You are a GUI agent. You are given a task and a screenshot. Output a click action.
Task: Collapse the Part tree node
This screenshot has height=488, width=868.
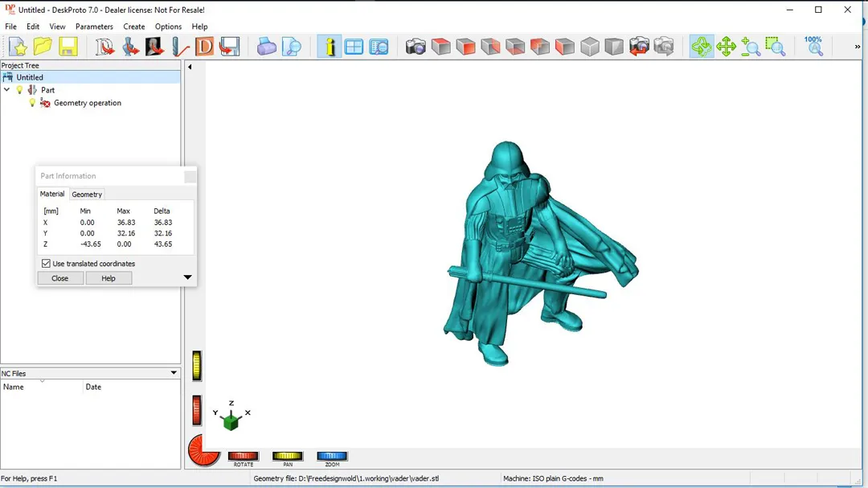click(x=6, y=90)
